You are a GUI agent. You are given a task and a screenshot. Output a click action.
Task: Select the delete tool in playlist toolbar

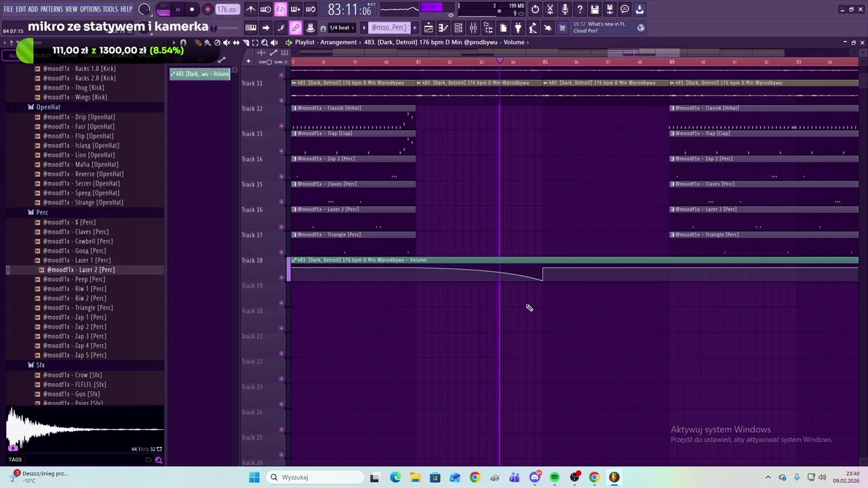point(217,42)
